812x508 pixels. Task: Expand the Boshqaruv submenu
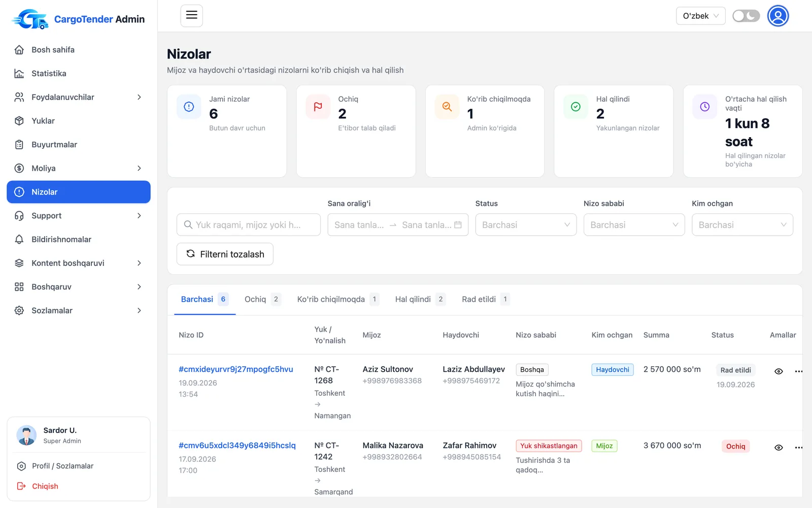pyautogui.click(x=79, y=287)
